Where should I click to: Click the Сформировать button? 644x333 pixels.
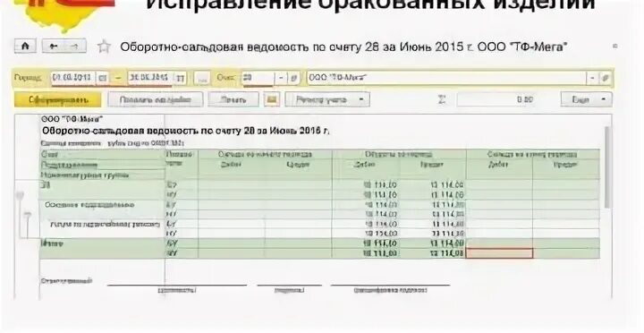(x=58, y=100)
